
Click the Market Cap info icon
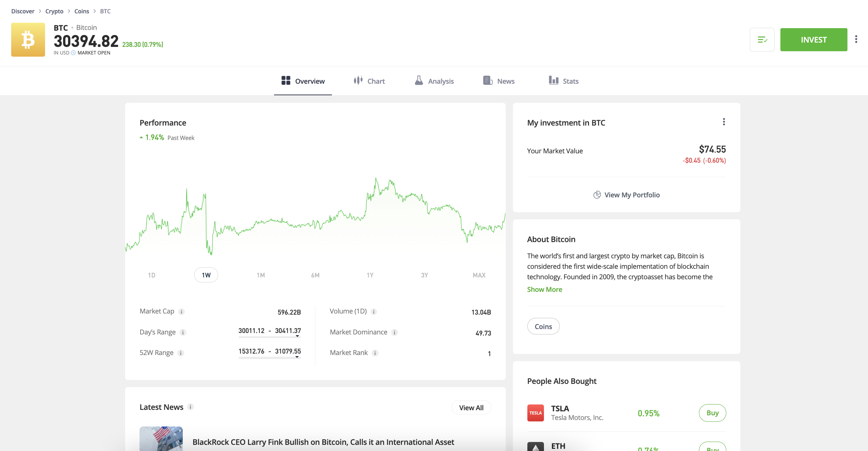[x=182, y=312]
